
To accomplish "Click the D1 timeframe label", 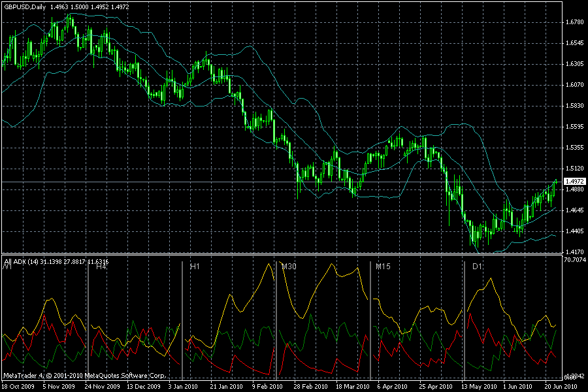I will pos(477,267).
